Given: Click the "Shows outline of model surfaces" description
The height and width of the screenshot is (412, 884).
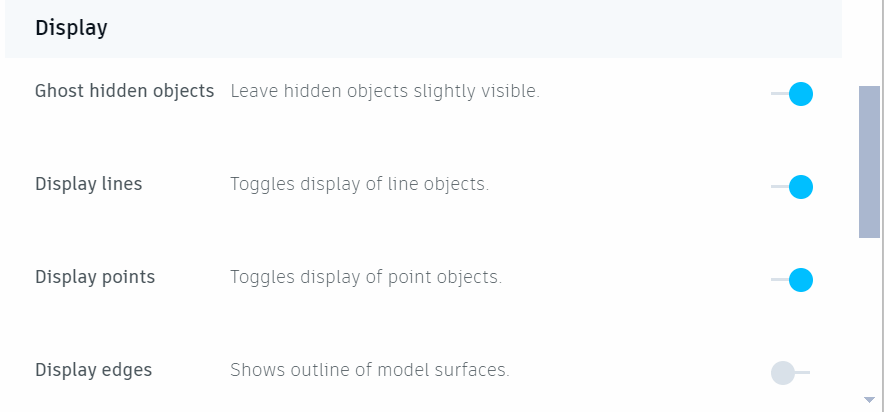Looking at the screenshot, I should coord(370,370).
